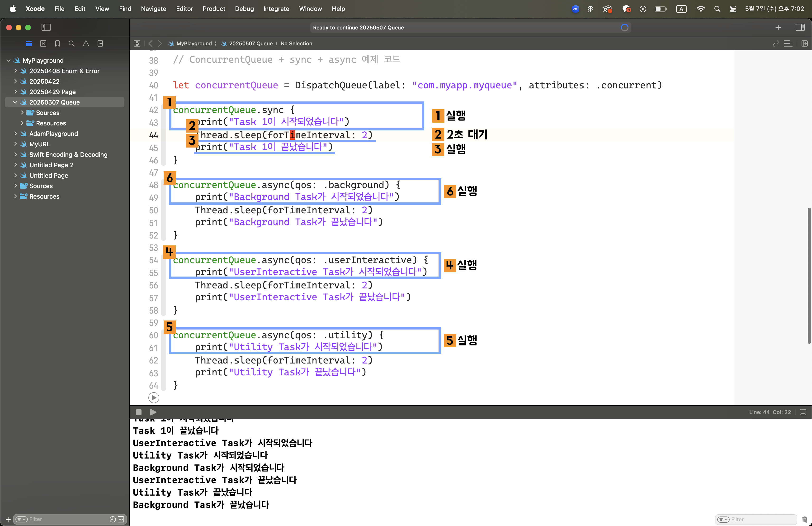The image size is (812, 526).
Task: Expand the 20250408 Enum & Error page
Action: click(15, 71)
